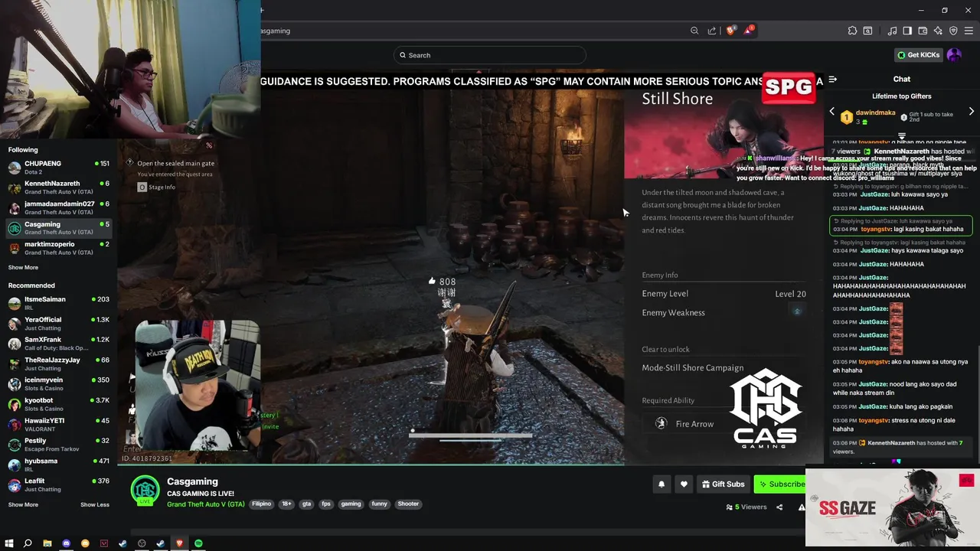Open the Brave Wallet icon
980x551 pixels.
pos(923,31)
